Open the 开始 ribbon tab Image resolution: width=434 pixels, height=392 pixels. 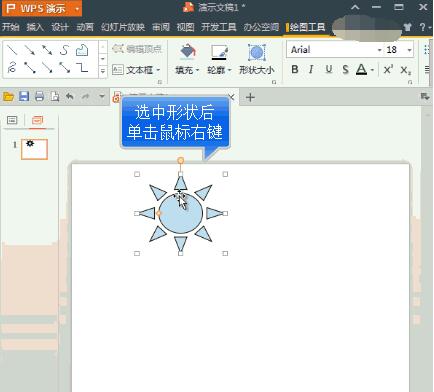pos(11,27)
